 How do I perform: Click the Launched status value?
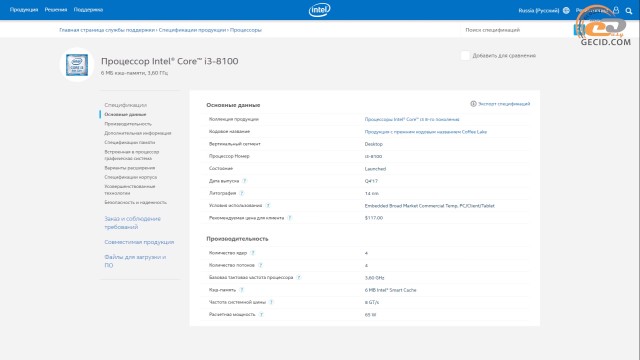coord(375,169)
